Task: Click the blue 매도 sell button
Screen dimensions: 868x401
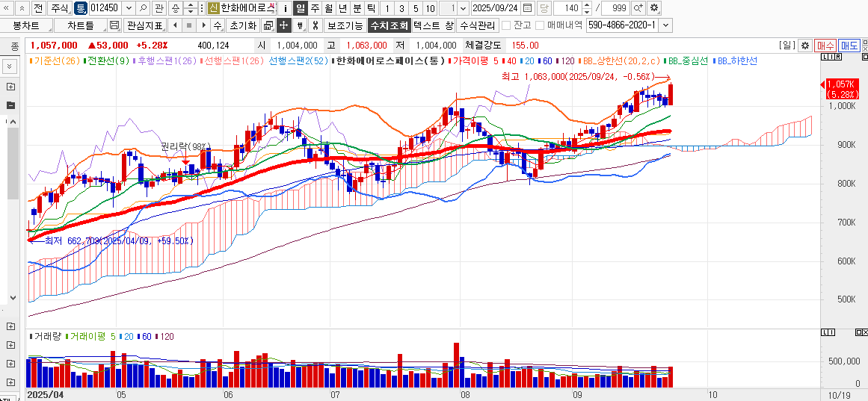Action: tap(849, 46)
